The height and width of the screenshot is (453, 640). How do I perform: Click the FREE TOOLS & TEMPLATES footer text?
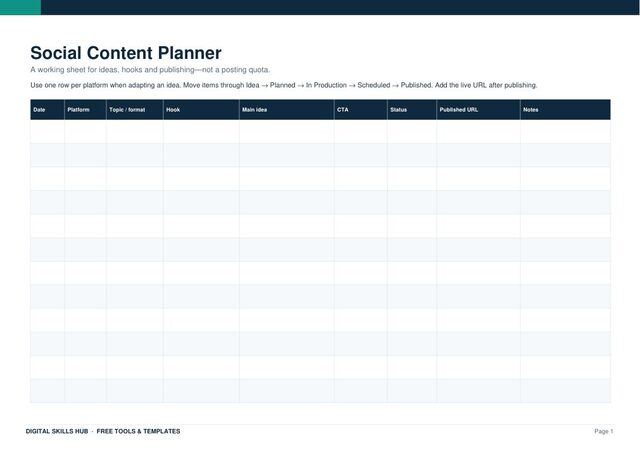138,431
